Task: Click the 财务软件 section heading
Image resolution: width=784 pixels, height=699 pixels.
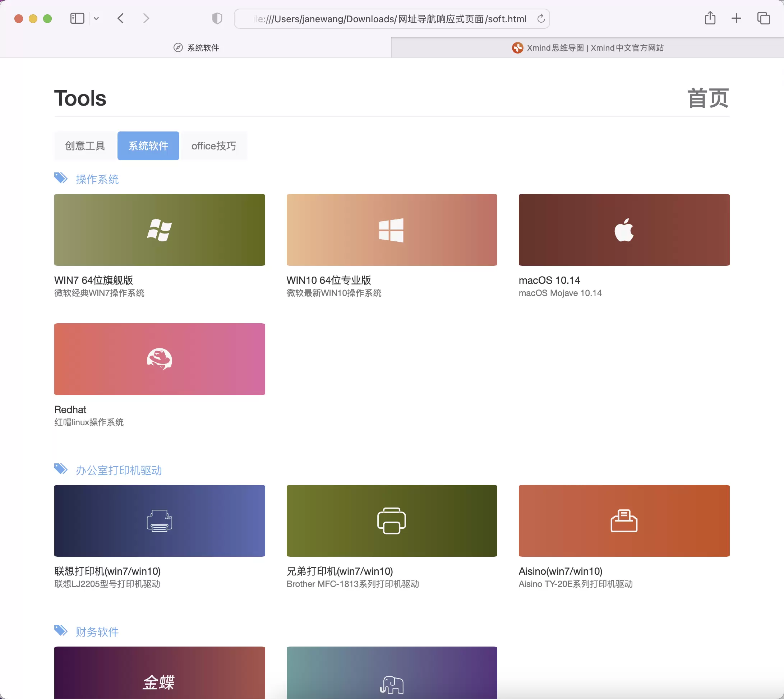Action: pos(97,632)
